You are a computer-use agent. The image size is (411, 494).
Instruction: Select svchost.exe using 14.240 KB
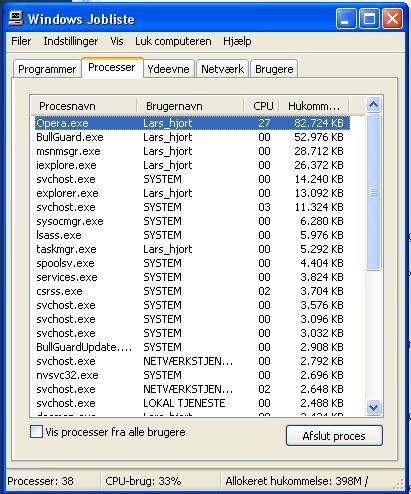pyautogui.click(x=192, y=179)
